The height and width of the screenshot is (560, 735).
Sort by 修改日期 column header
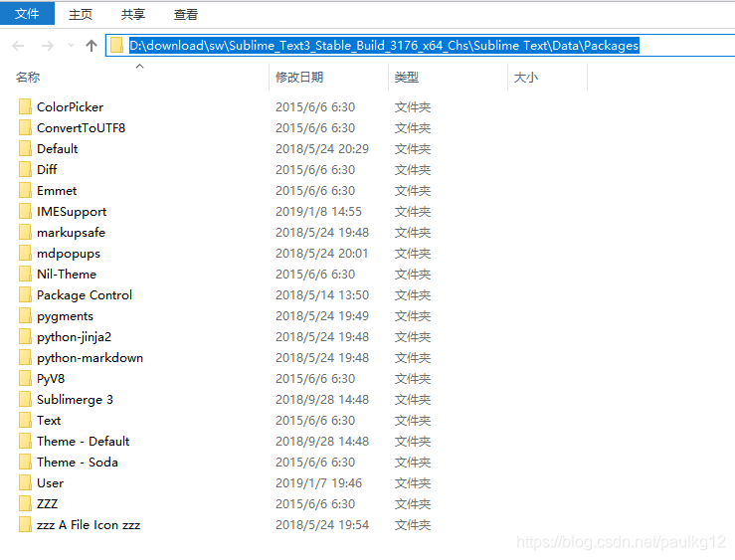(x=299, y=77)
